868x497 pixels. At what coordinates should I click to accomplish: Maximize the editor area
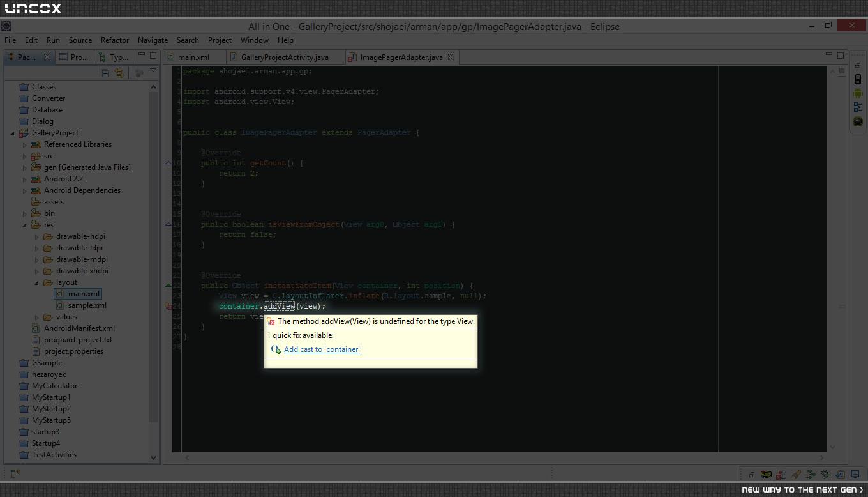tap(840, 55)
